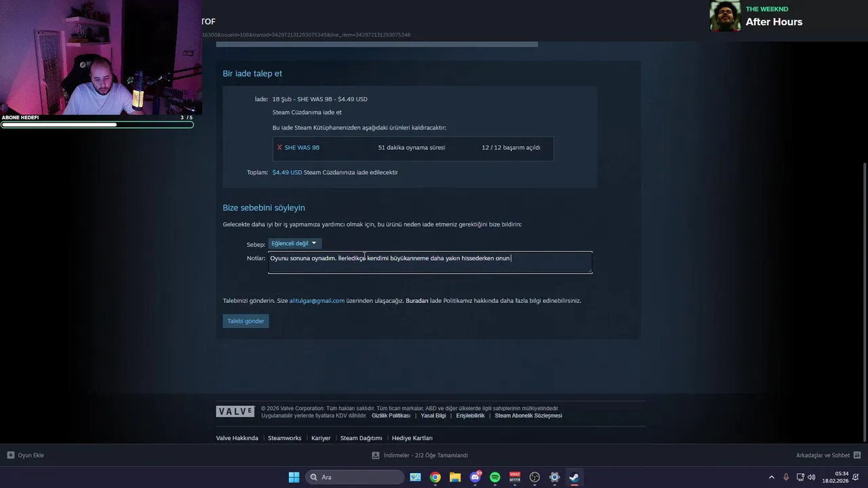
Task: Open OBS Studio from the taskbar
Action: (534, 477)
